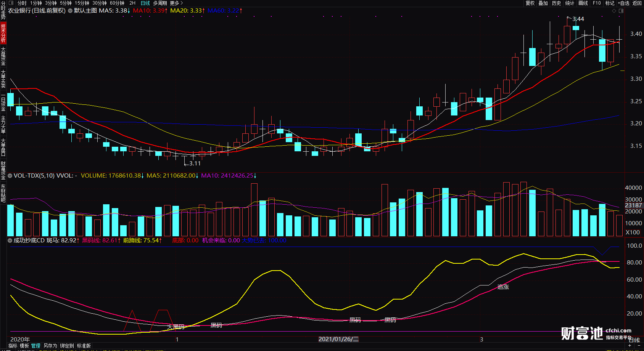Open the 主力大单 sidebar tab

click(x=3, y=125)
